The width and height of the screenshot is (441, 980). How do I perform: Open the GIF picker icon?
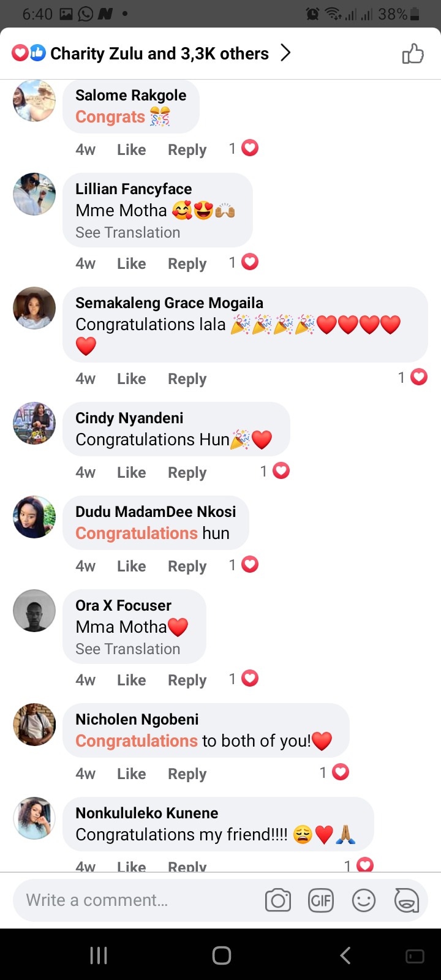[321, 900]
